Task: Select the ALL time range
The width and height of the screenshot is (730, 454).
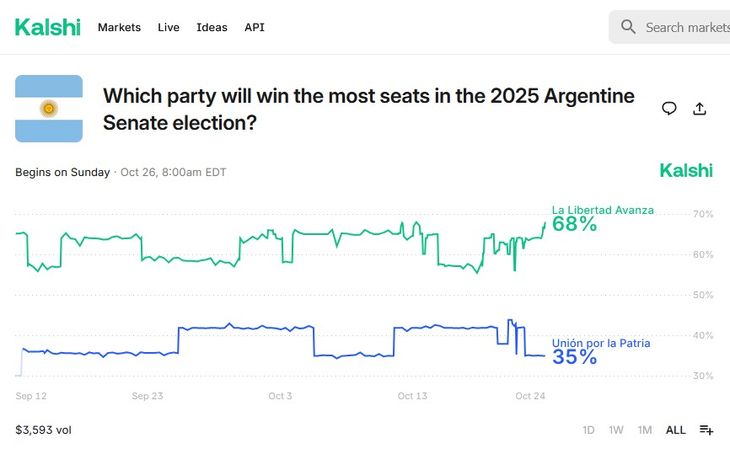Action: pos(676,430)
